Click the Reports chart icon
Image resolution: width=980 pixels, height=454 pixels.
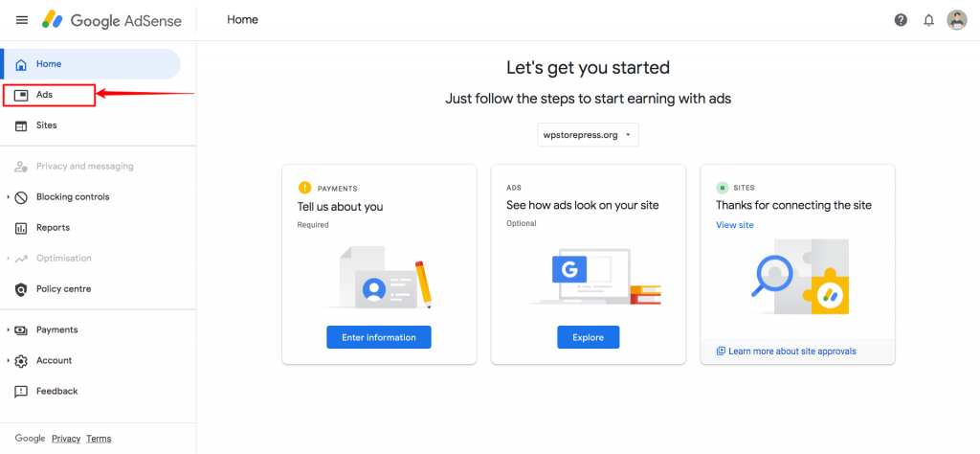(x=21, y=228)
